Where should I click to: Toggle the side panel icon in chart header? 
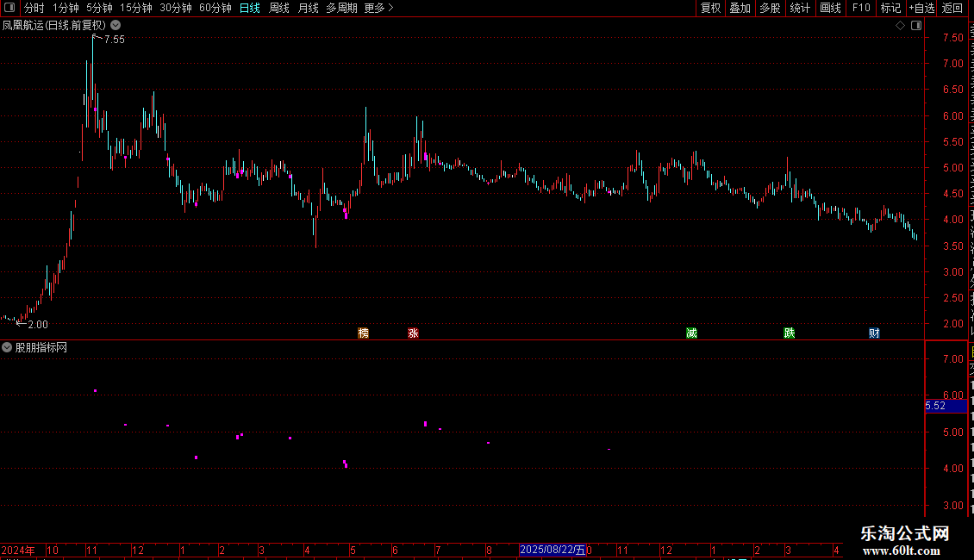click(916, 26)
